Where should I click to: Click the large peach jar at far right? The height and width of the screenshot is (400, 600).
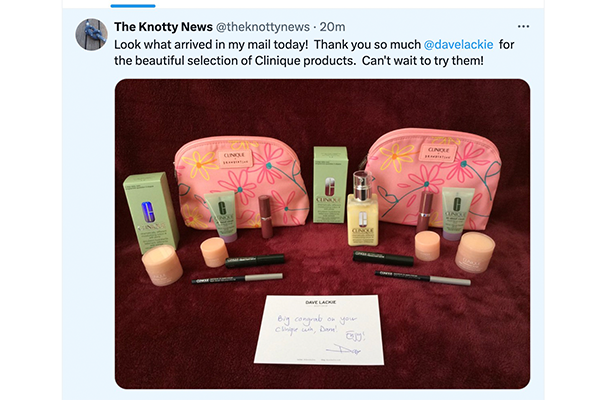[x=475, y=253]
